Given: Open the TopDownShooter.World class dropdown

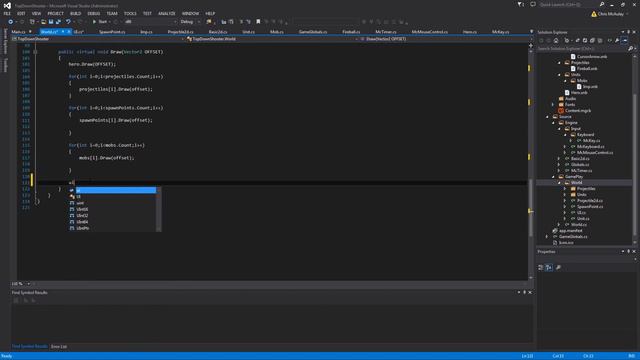Looking at the screenshot, I should [272, 39].
